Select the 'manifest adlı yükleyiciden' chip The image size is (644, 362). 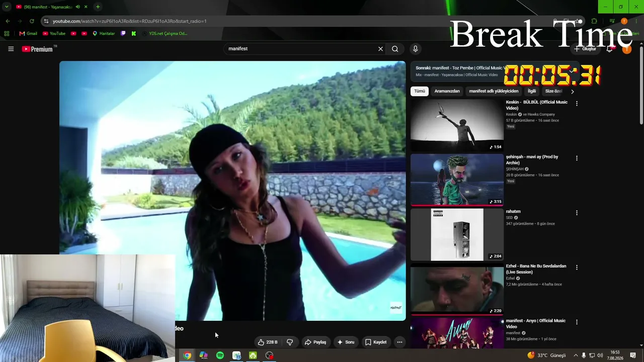coord(494,91)
